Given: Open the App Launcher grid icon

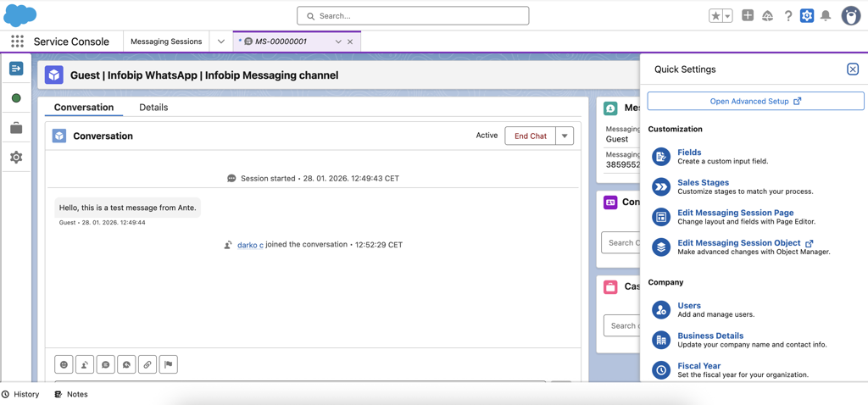Looking at the screenshot, I should point(17,42).
